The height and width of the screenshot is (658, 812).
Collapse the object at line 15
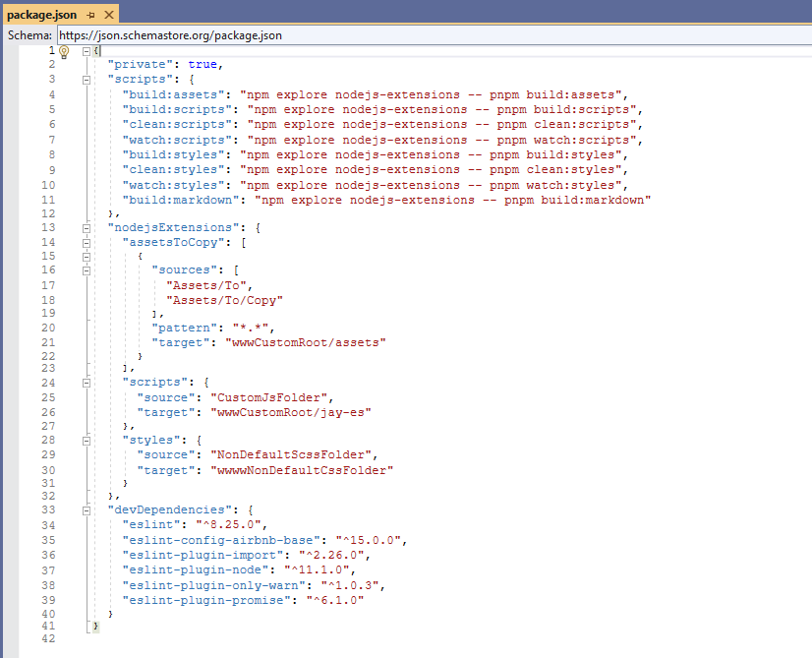coord(87,257)
